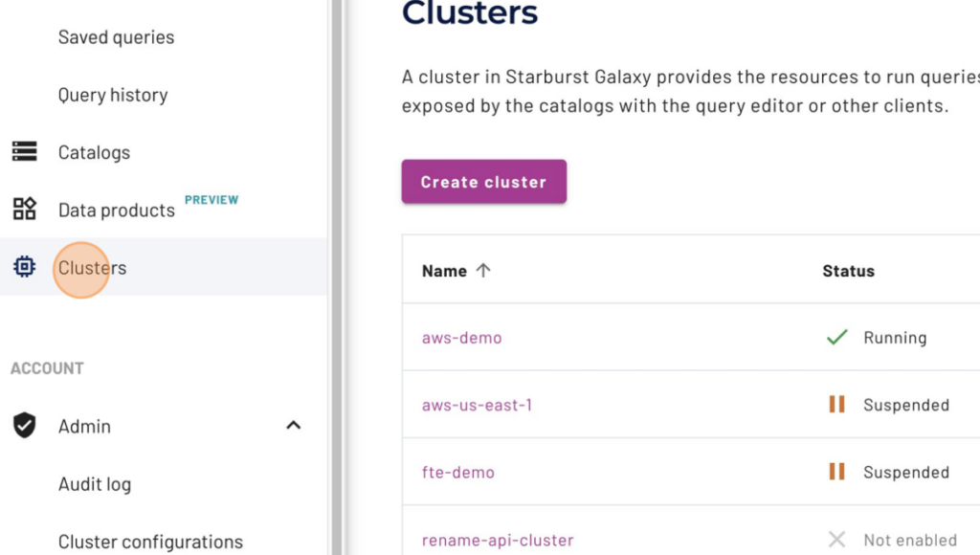Open Cluster configurations
This screenshot has width=980, height=555.
pyautogui.click(x=148, y=541)
